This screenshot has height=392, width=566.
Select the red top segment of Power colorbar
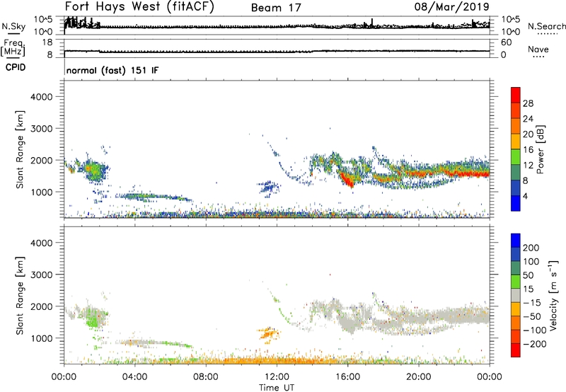click(516, 95)
